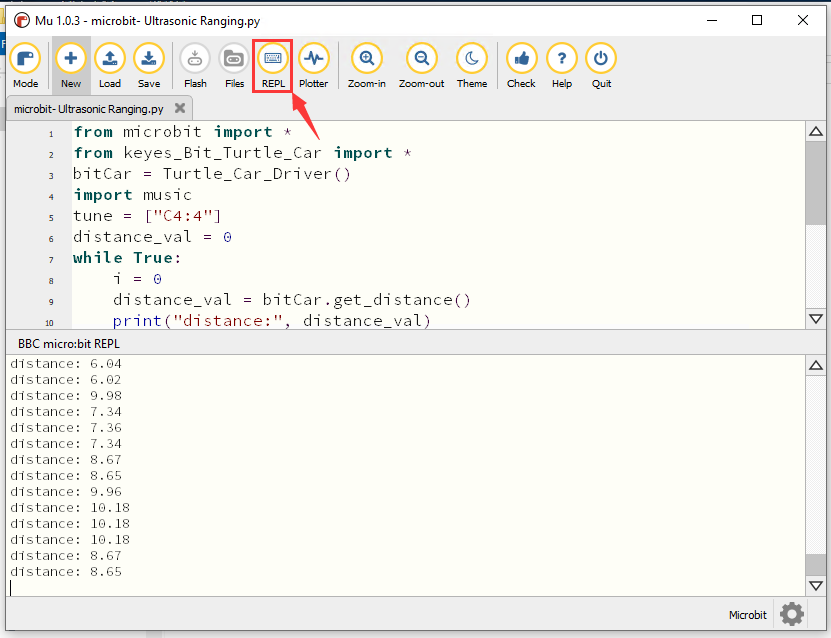Click REPL output 'distance: 7.36'
831x638 pixels.
66,428
